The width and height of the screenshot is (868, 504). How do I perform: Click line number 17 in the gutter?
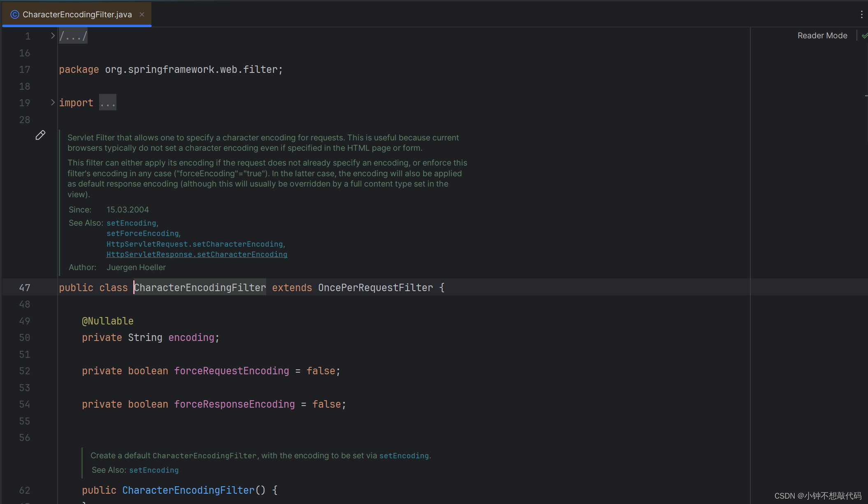click(25, 70)
